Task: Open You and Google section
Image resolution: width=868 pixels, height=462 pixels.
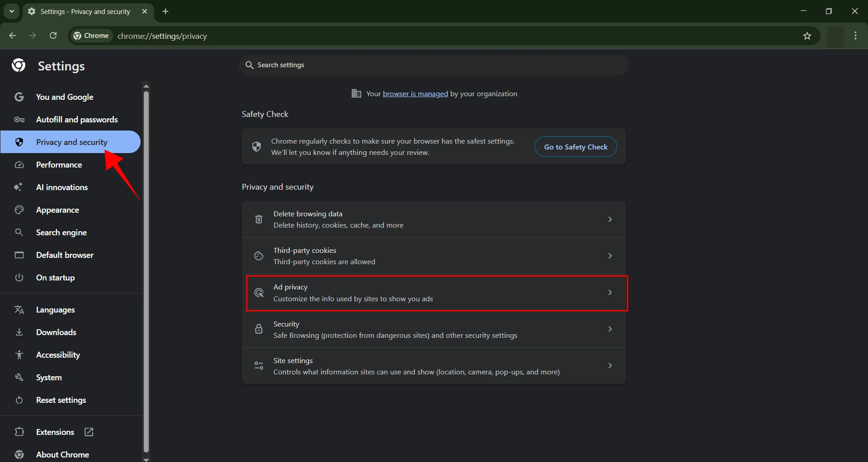Action: 71,97
